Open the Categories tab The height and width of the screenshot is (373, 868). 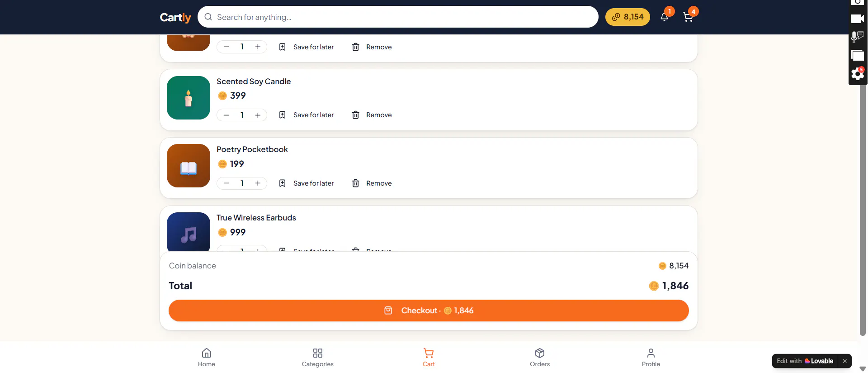click(x=318, y=358)
